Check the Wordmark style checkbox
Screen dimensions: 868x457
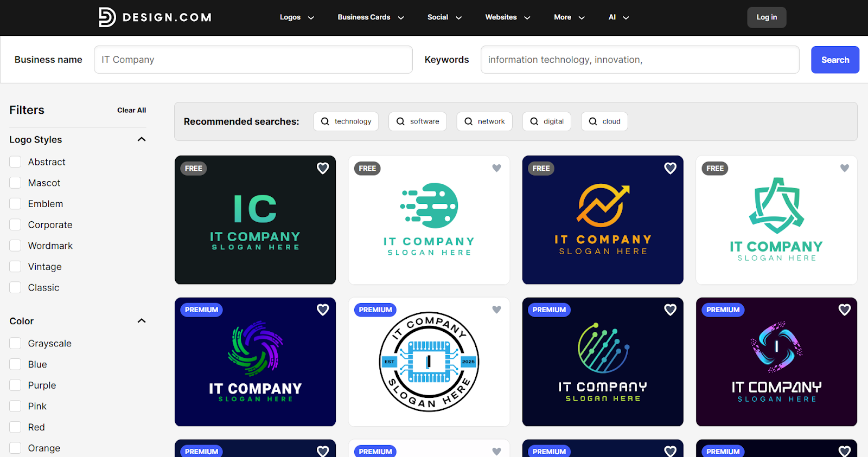pos(15,246)
